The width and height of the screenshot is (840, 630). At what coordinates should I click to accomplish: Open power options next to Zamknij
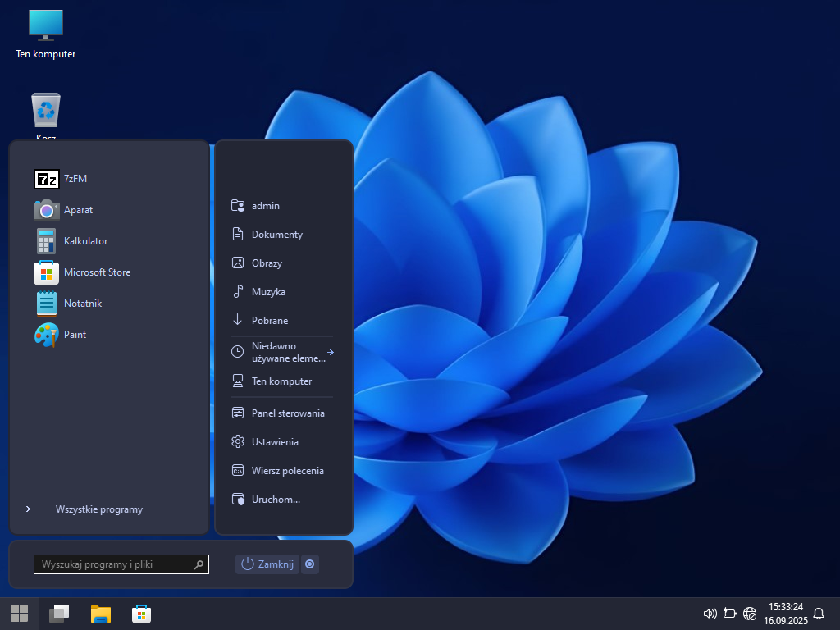(x=309, y=564)
